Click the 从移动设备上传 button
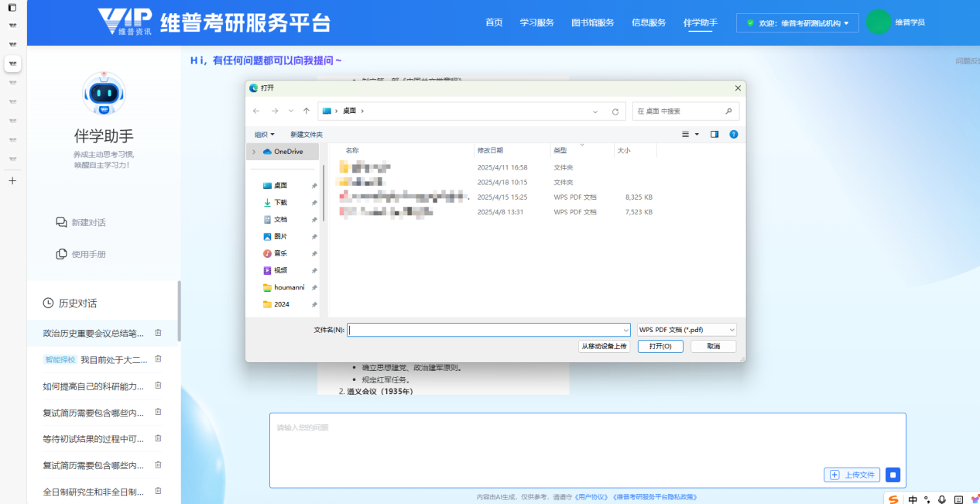The height and width of the screenshot is (504, 980). coord(604,346)
